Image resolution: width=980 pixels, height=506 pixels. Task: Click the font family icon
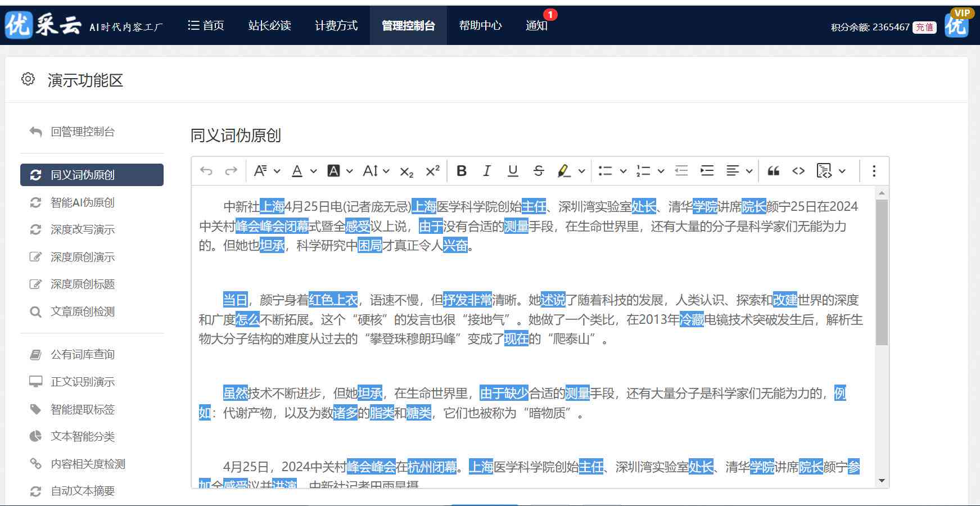click(260, 171)
